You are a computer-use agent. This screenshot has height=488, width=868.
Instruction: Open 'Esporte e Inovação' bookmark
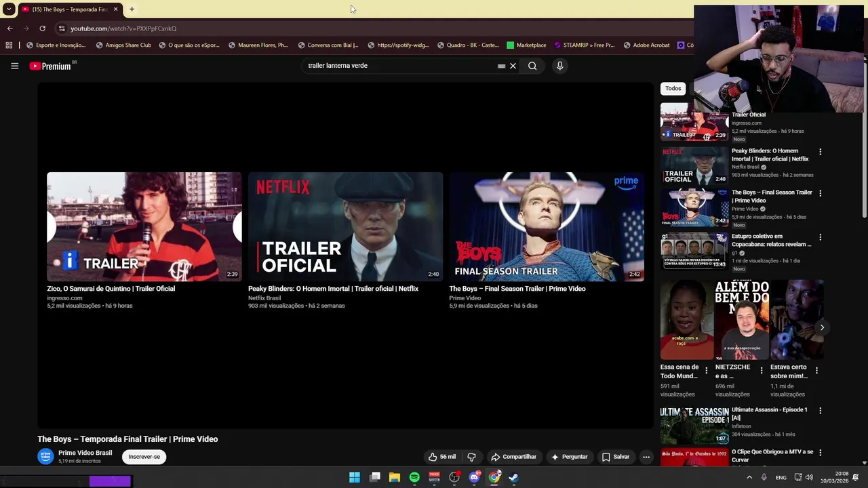(56, 45)
